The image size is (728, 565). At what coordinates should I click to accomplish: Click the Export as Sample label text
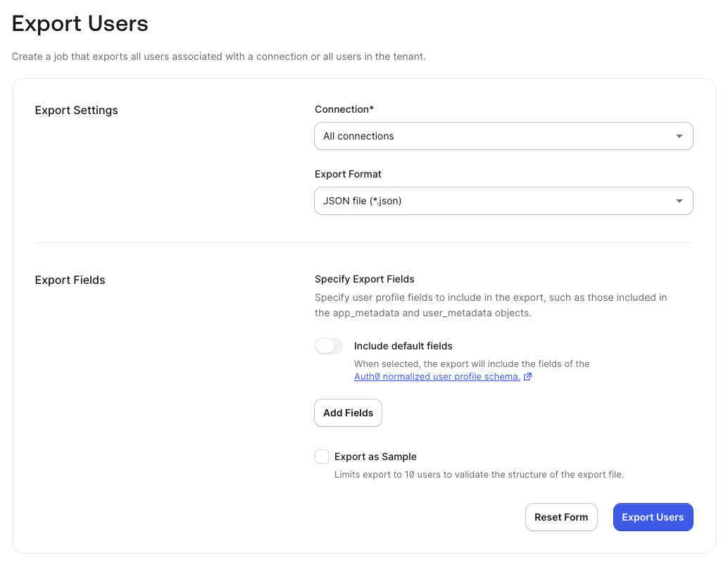[x=375, y=457]
